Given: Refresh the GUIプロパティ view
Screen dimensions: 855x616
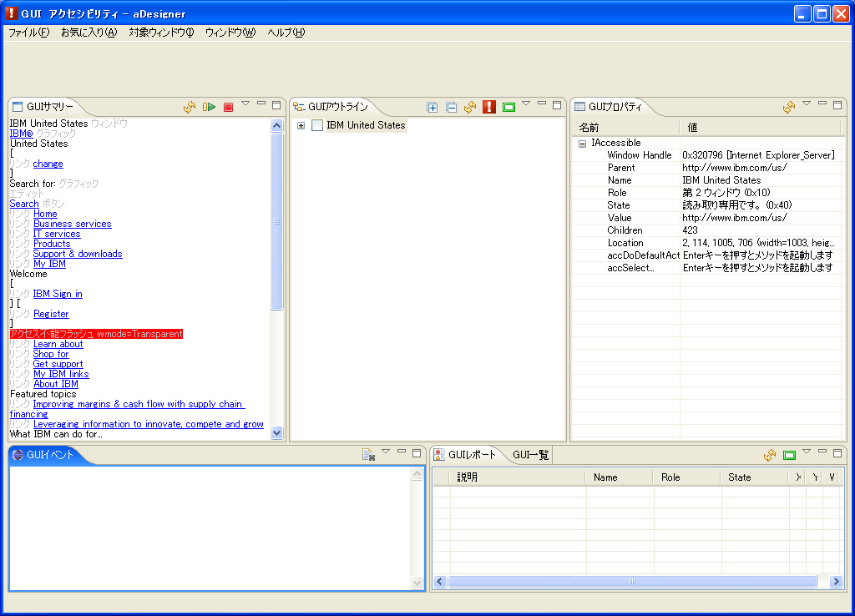Looking at the screenshot, I should point(789,107).
